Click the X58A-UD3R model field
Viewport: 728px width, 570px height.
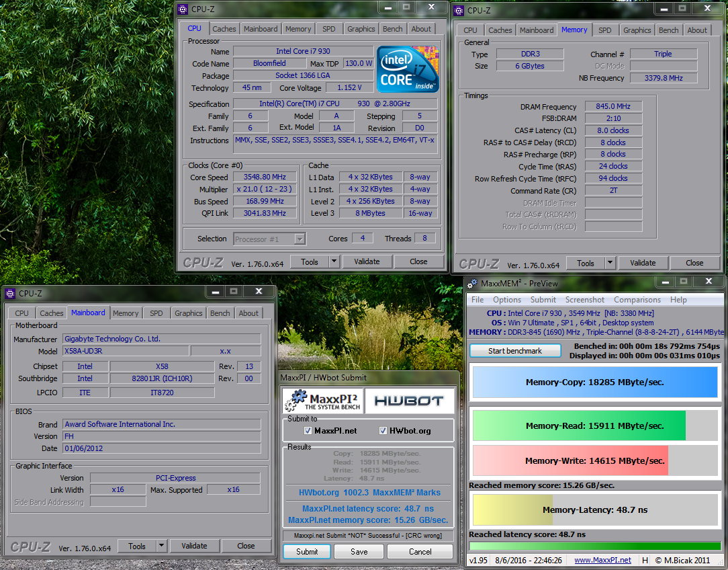pos(126,351)
